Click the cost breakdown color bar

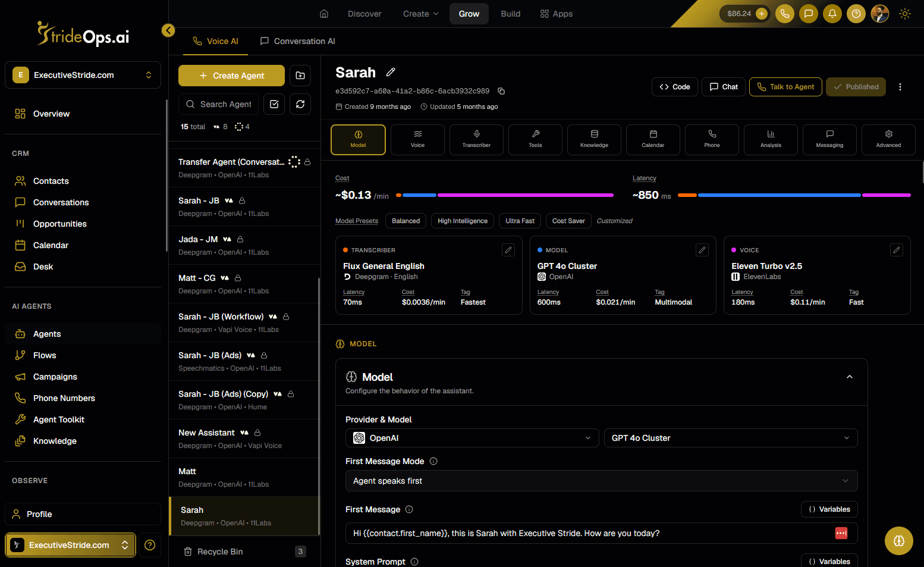[x=505, y=195]
